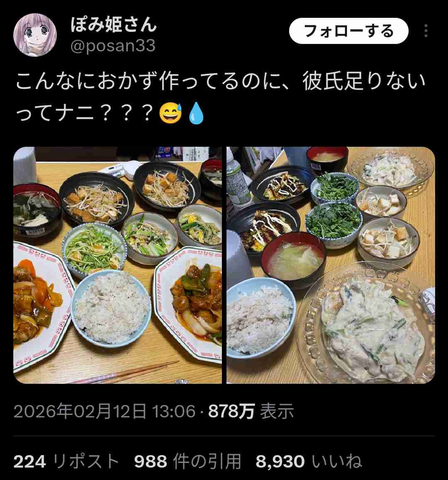Click the water droplet emoji in the tweet
This screenshot has width=448, height=480.
pos(196,113)
